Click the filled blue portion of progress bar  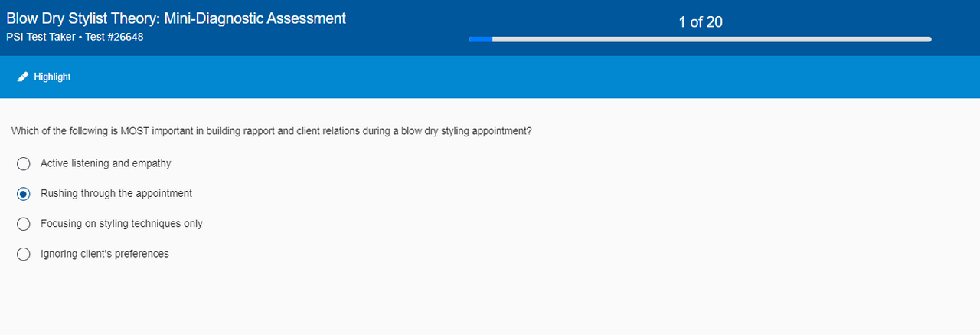[481, 39]
